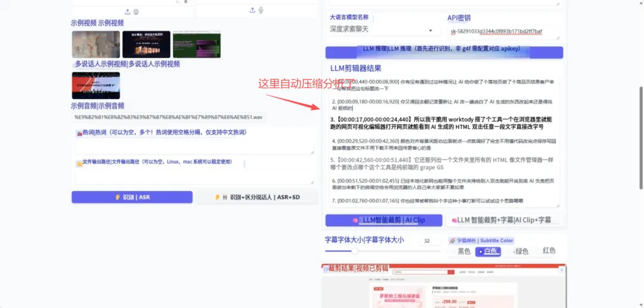The width and height of the screenshot is (644, 308).
Task: Click the audio upload icon
Action: [x=252, y=10]
